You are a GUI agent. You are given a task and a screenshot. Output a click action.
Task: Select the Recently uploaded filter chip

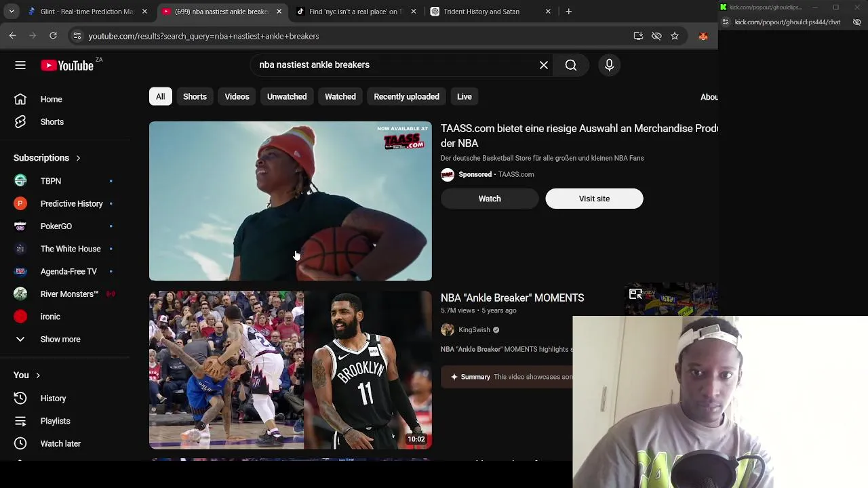point(406,97)
